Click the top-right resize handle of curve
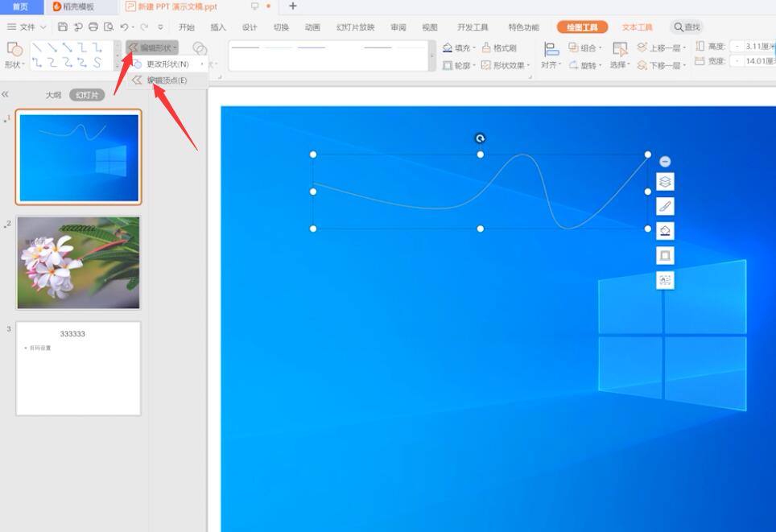The width and height of the screenshot is (776, 532). 648,155
